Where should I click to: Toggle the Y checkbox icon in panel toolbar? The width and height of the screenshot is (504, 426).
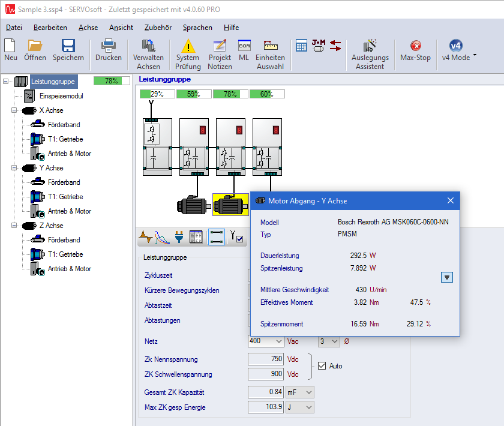[x=236, y=237]
